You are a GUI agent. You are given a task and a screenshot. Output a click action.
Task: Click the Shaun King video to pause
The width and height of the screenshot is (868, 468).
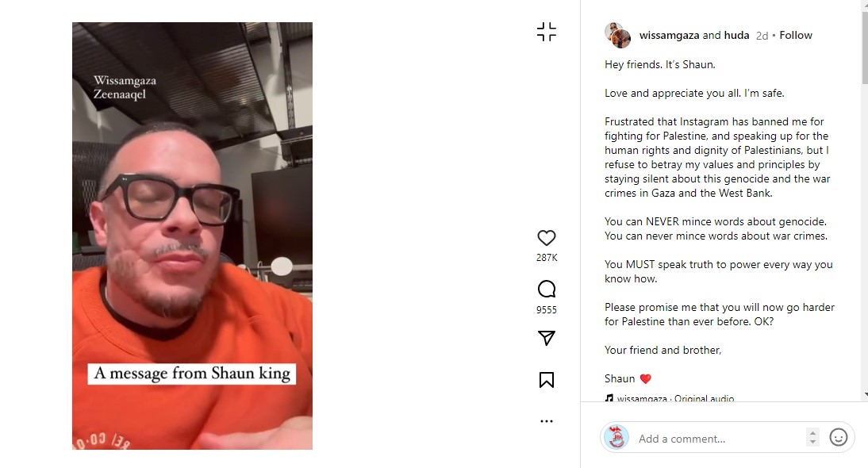click(192, 236)
